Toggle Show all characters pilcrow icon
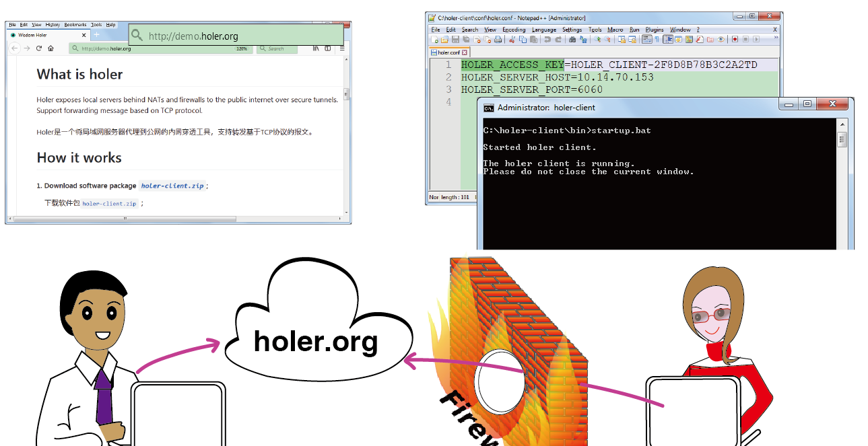Screen dimensions: 868x446 point(657,39)
